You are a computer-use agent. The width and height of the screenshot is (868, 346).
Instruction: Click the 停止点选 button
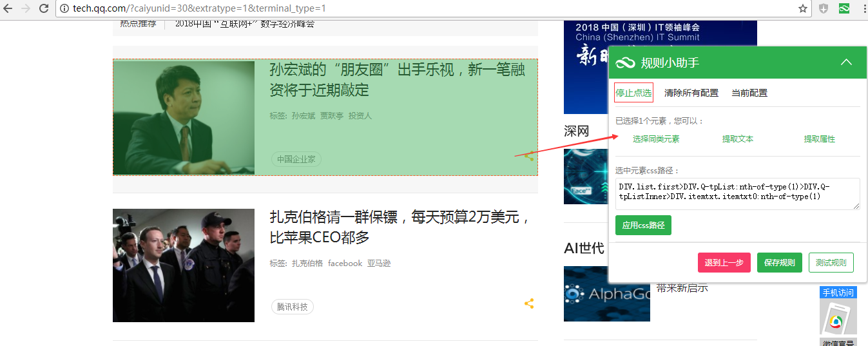633,93
